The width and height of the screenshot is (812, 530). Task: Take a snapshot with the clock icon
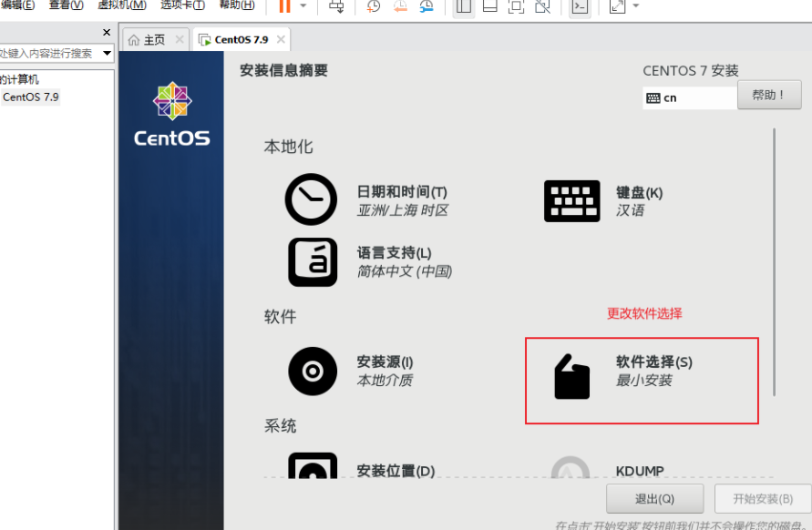[373, 5]
